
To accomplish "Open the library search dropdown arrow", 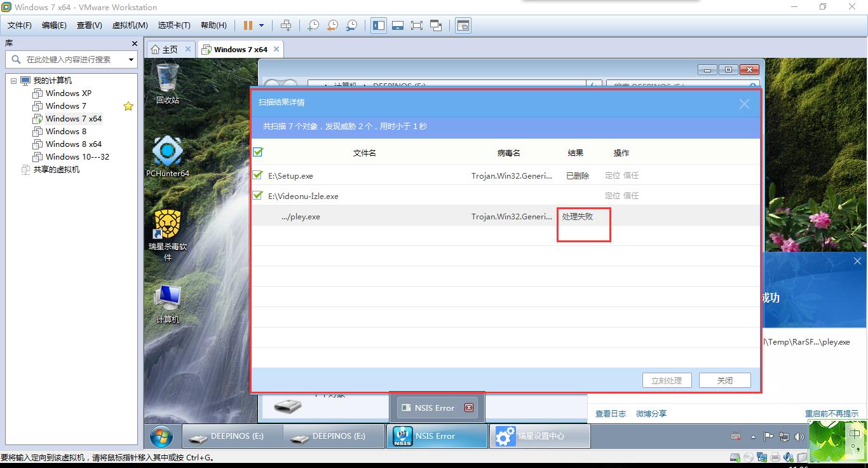I will 131,60.
